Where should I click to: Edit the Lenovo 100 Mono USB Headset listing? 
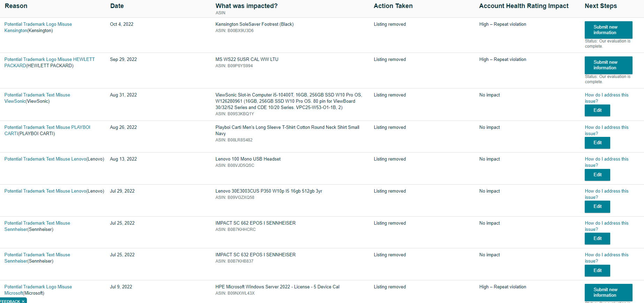597,175
